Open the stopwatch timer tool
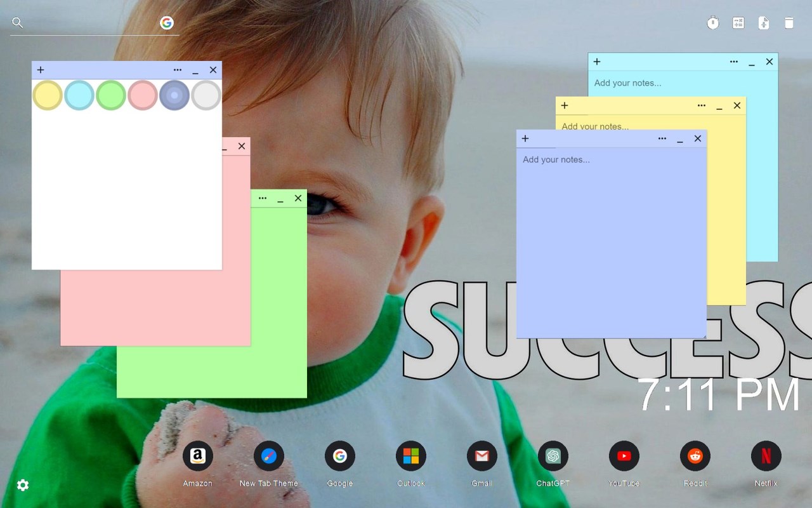This screenshot has height=508, width=812. 713,23
